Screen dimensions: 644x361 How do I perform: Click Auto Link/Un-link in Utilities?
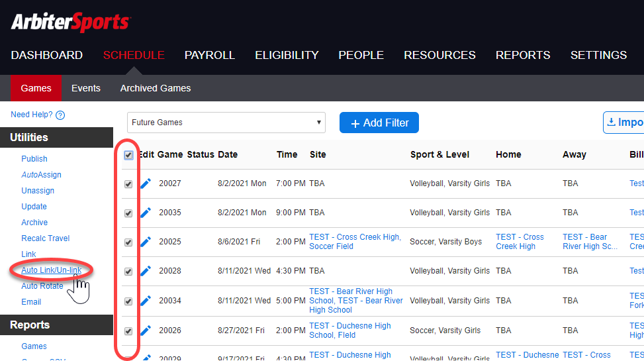coord(52,270)
